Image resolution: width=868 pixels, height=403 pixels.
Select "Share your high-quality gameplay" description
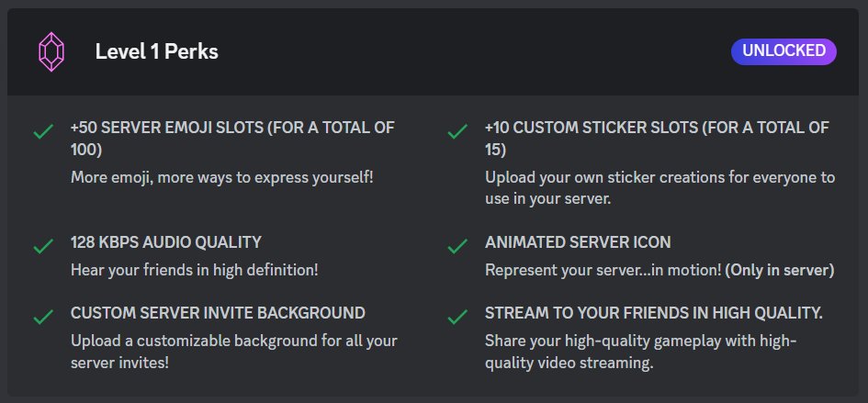tap(641, 352)
